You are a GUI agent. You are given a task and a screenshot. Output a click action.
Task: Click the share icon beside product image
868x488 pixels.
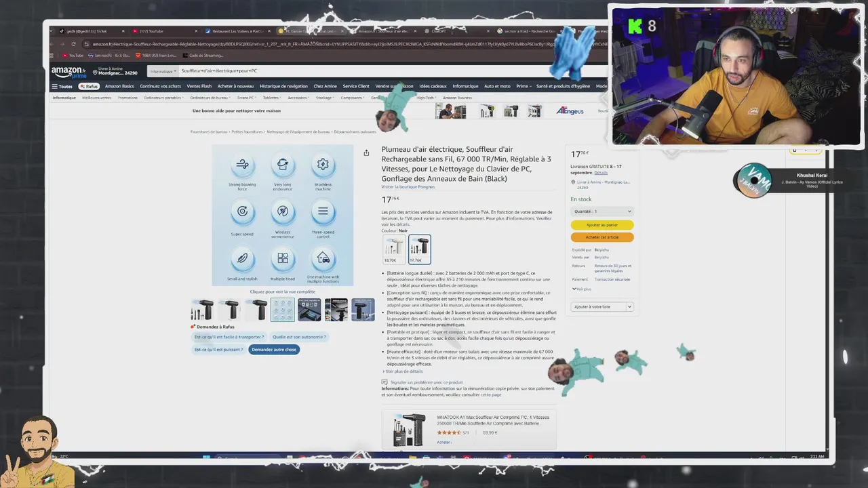[x=366, y=153]
